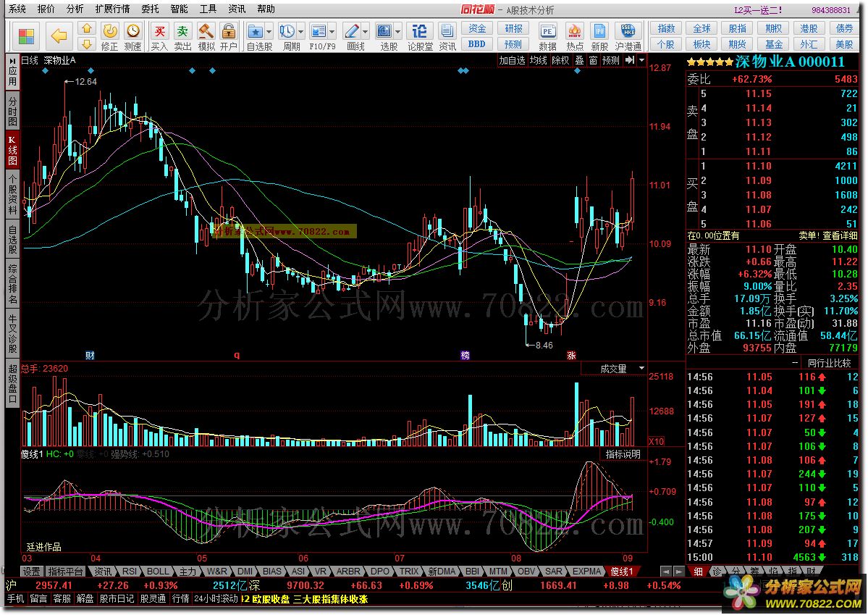Open 牛叉诊股 in the left sidebar
Image resolution: width=868 pixels, height=615 pixels.
(12, 334)
